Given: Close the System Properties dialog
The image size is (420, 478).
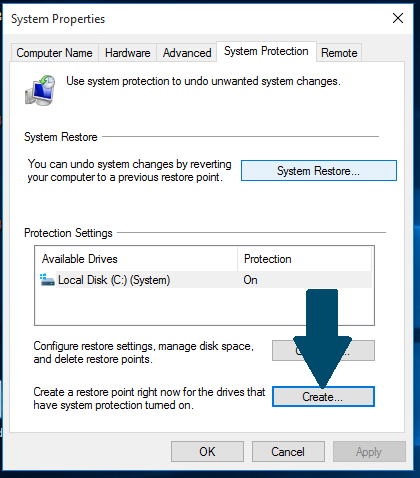Looking at the screenshot, I should coord(398,18).
